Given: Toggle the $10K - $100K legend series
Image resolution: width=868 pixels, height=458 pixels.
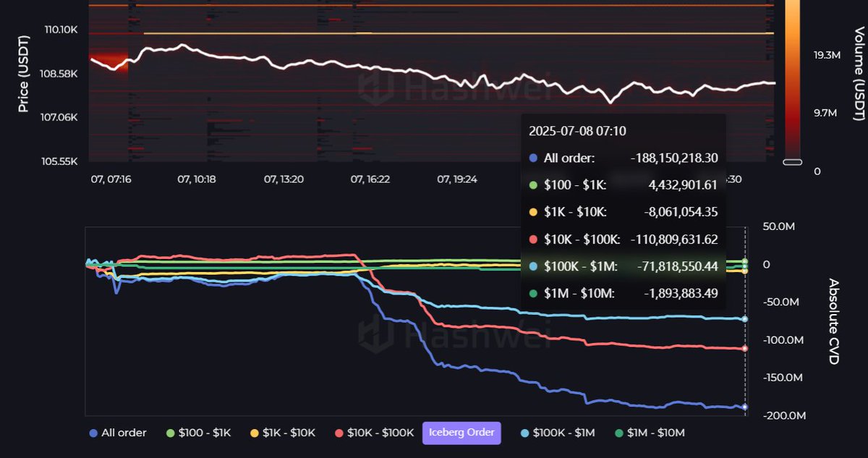Looking at the screenshot, I should (x=373, y=433).
